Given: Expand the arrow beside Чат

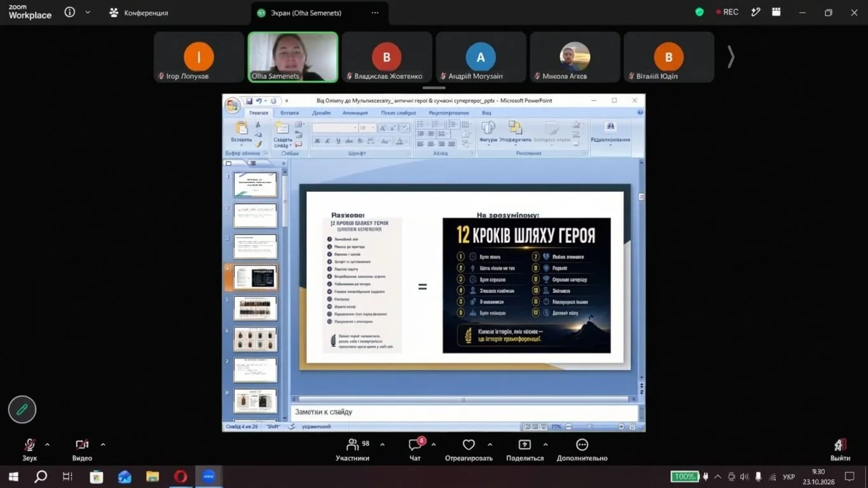Looking at the screenshot, I should 434,445.
